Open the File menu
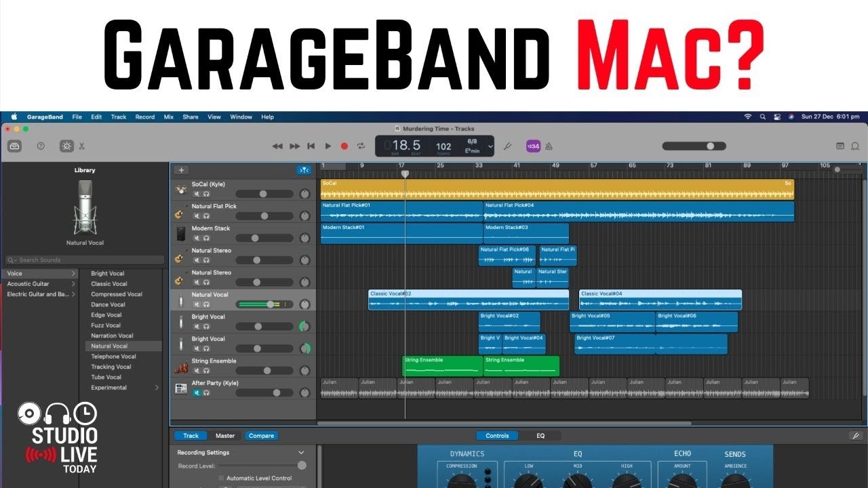This screenshot has height=488, width=868. 77,117
